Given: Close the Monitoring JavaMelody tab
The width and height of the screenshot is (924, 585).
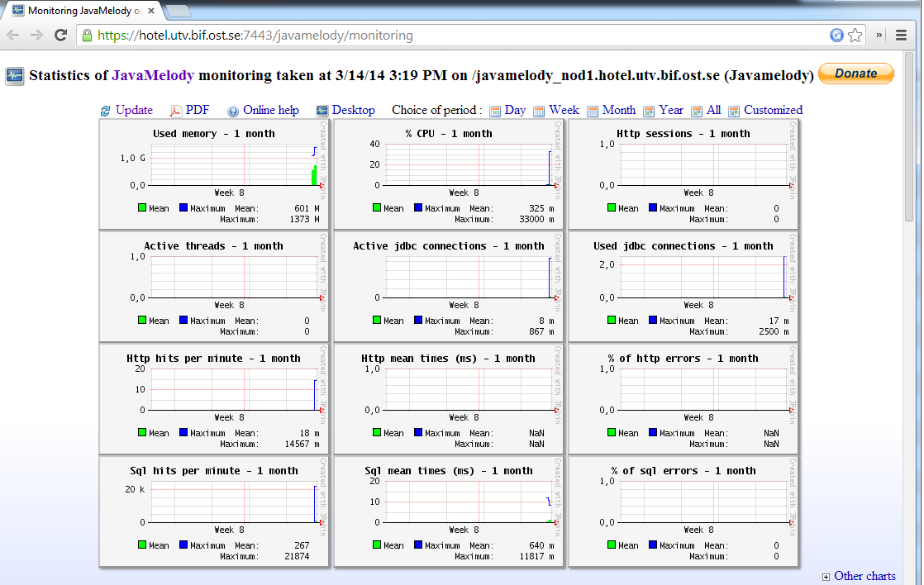Looking at the screenshot, I should (x=151, y=11).
